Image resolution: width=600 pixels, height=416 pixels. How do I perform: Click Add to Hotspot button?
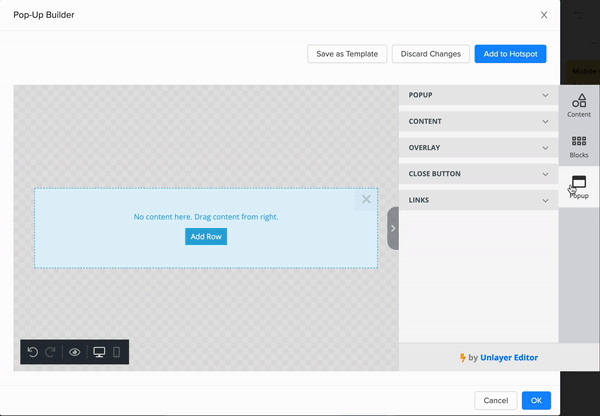click(510, 54)
